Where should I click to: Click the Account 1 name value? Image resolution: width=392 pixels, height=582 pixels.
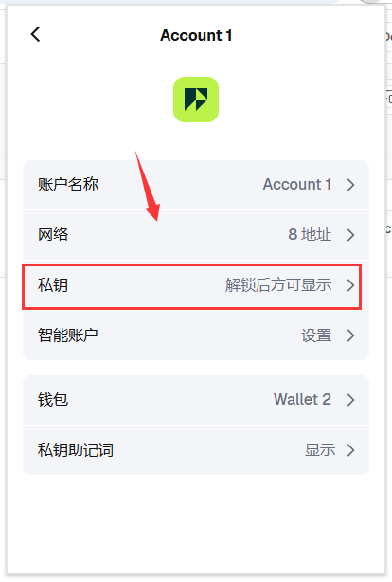[297, 185]
